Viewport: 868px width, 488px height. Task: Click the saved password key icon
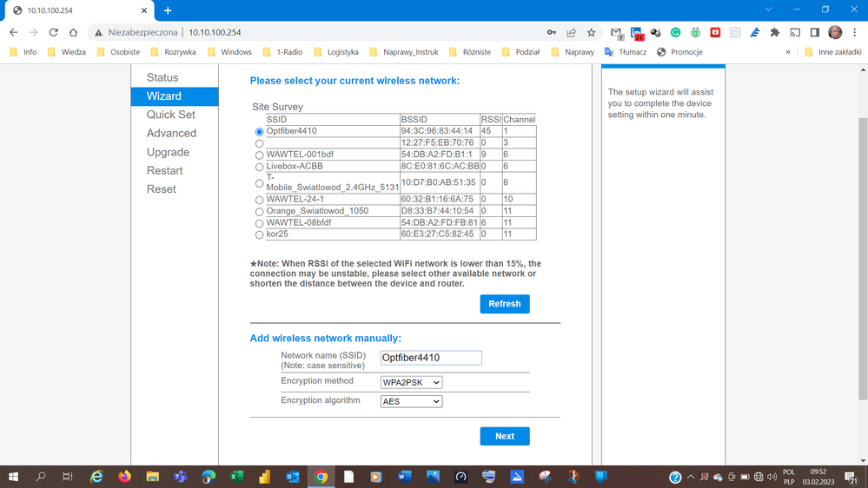[x=552, y=32]
